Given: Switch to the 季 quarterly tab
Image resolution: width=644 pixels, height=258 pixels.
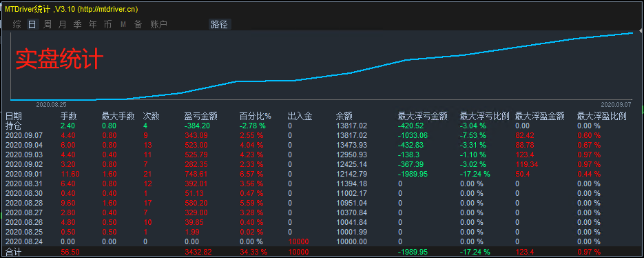Looking at the screenshot, I should [x=78, y=24].
